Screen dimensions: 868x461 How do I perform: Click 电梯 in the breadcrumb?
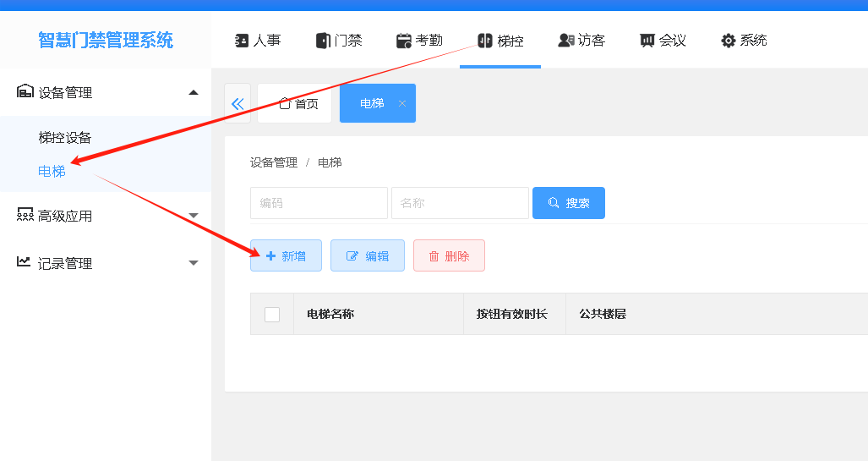330,162
